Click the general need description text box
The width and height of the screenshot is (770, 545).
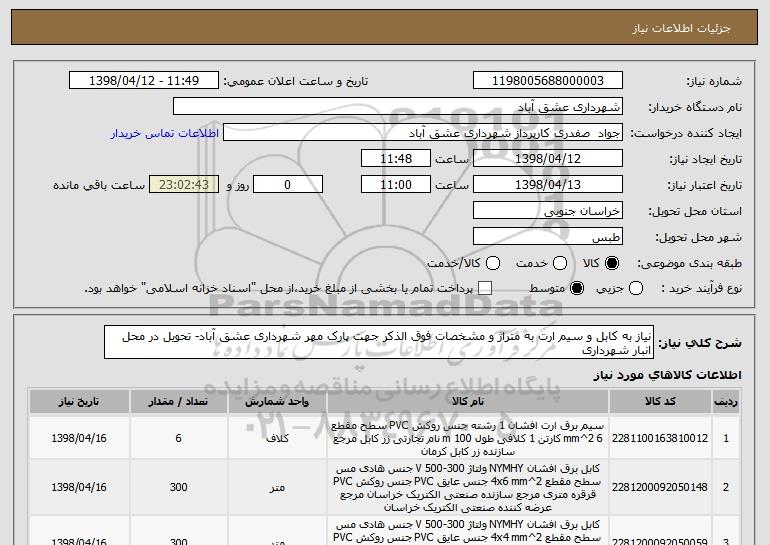click(379, 343)
